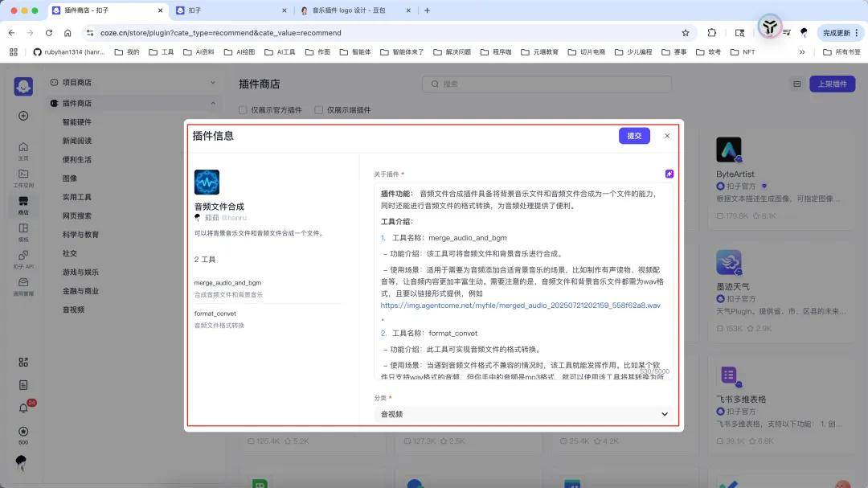This screenshot has width=868, height=488.
Task: Click the plus create icon in sidebar
Action: pos(23,116)
